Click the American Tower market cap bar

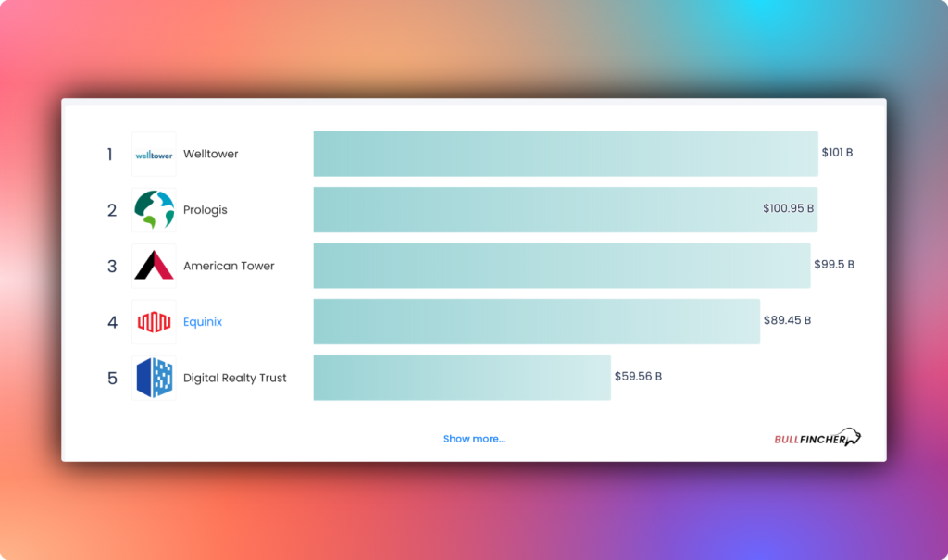[562, 266]
